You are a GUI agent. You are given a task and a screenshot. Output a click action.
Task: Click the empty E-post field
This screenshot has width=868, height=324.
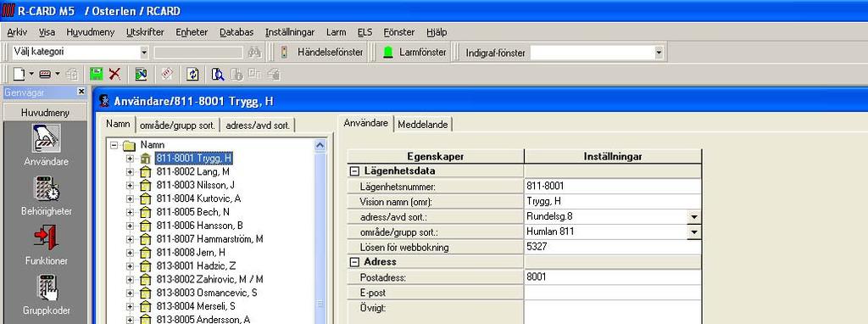tap(612, 293)
